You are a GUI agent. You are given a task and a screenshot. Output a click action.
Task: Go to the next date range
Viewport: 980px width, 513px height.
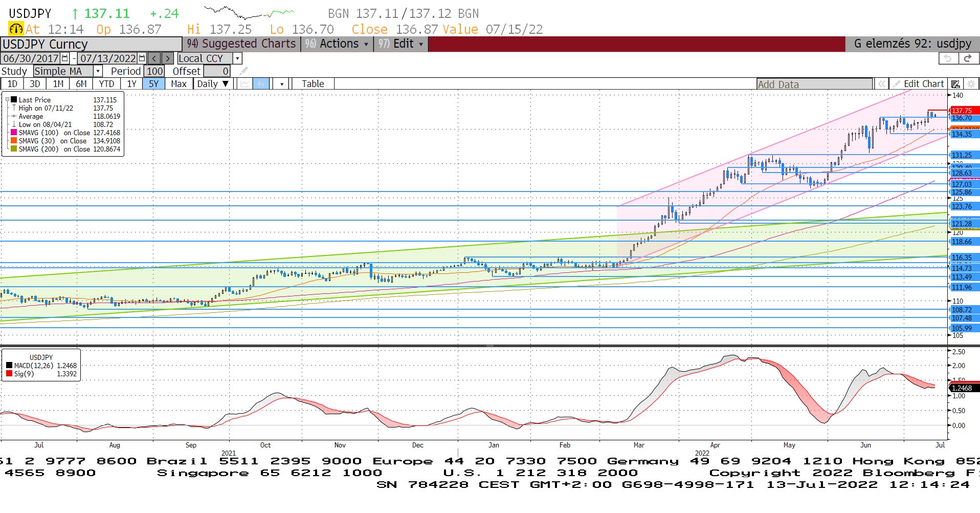(168, 58)
